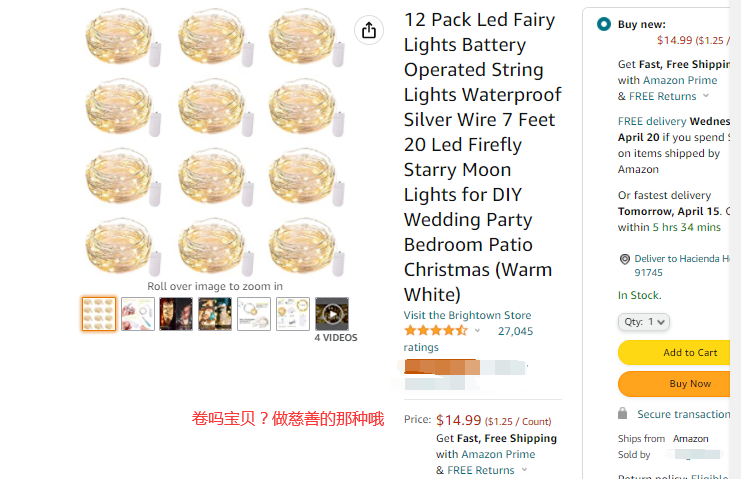This screenshot has height=479, width=741.
Task: Click Deliver to Hacienda address link
Action: coord(682,259)
